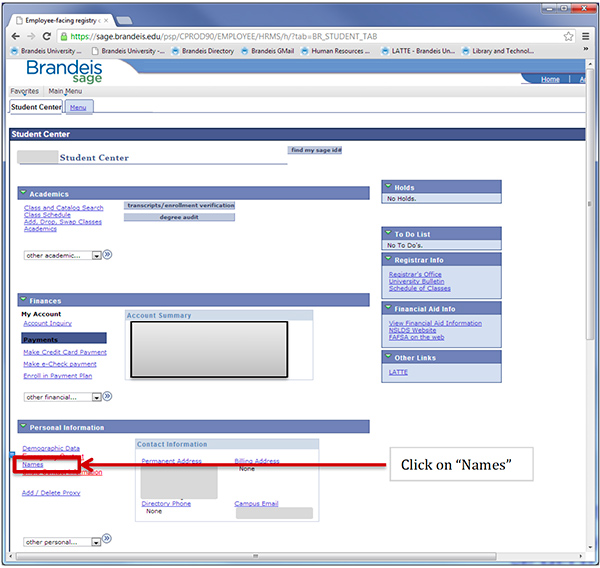600x568 pixels.
Task: Click the horizontal scrollbar at page bottom
Action: point(256,556)
